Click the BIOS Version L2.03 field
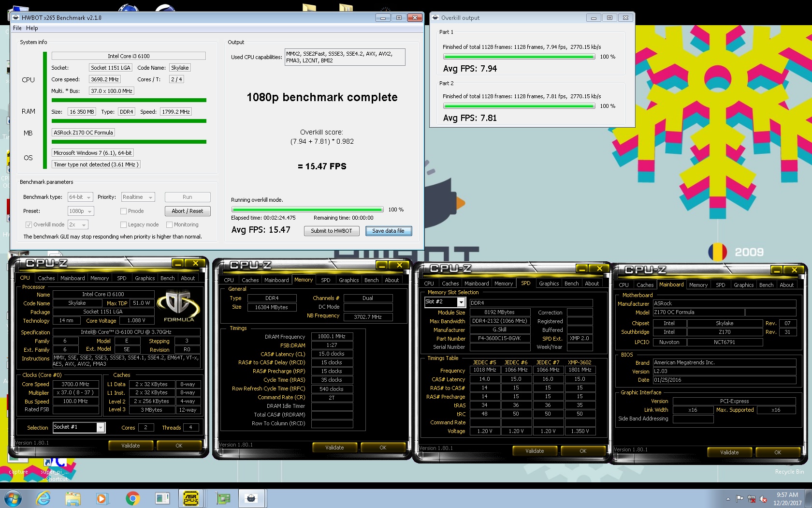This screenshot has height=508, width=812. tap(725, 372)
